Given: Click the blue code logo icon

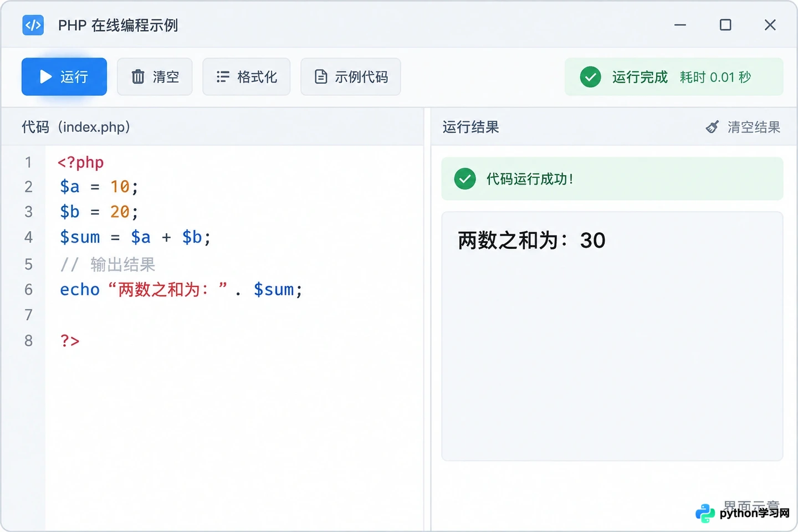Looking at the screenshot, I should point(33,25).
